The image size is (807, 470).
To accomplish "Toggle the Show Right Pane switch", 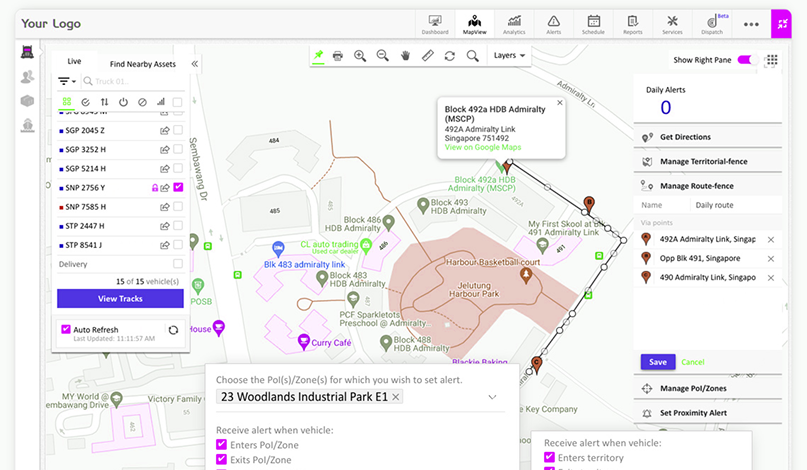I will [745, 60].
